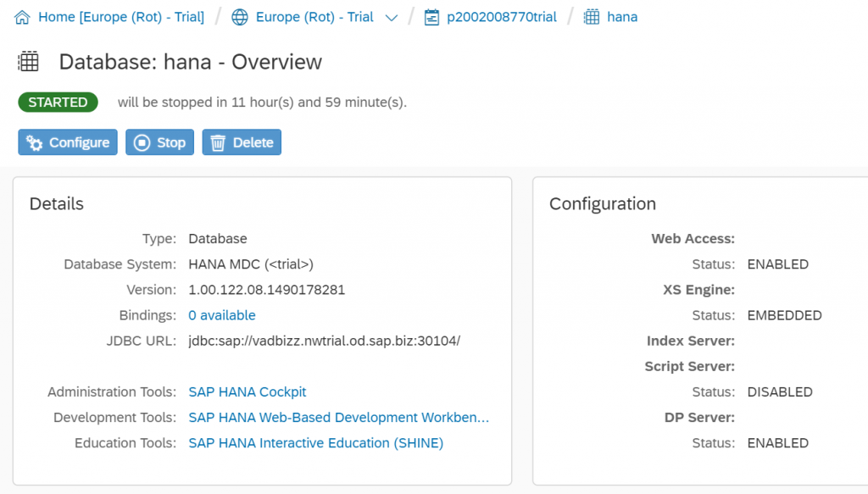The width and height of the screenshot is (868, 494).
Task: Open SAP HANA Interactive Education (SHINE)
Action: coord(316,442)
